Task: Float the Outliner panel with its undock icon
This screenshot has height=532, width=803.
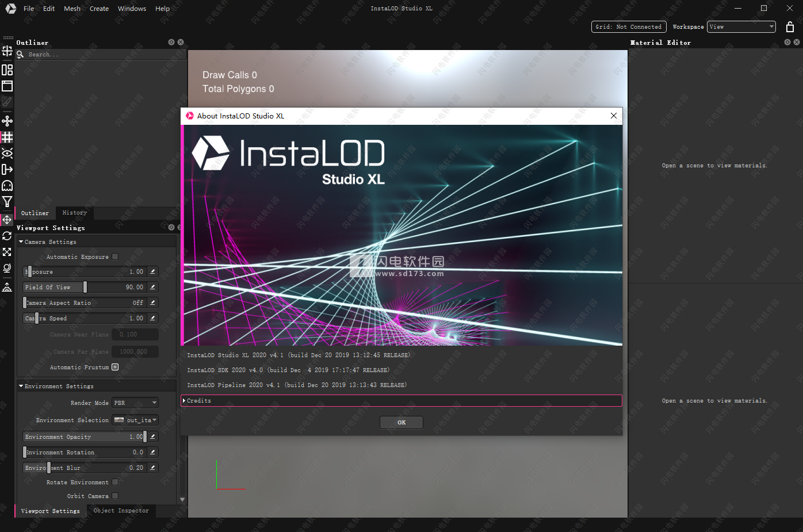Action: (x=171, y=42)
